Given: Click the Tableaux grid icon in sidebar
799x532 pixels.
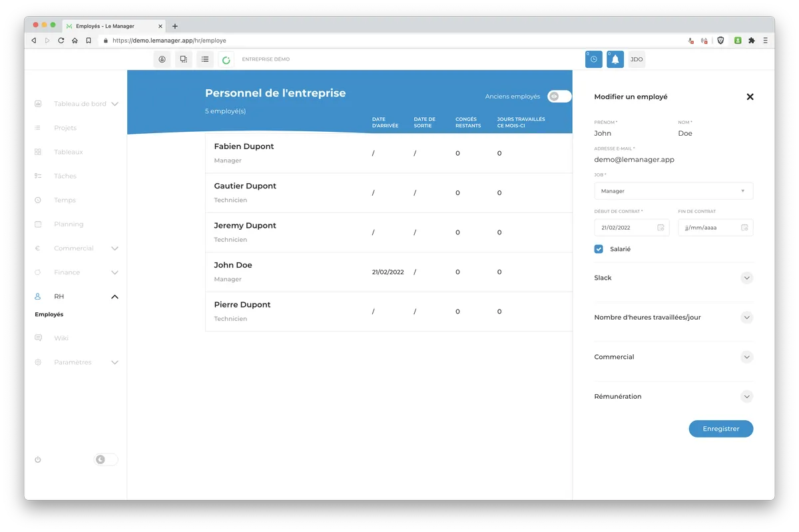Looking at the screenshot, I should pyautogui.click(x=38, y=152).
